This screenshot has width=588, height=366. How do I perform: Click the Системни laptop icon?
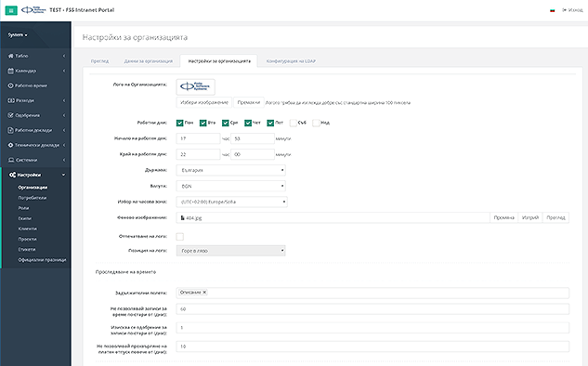point(11,160)
